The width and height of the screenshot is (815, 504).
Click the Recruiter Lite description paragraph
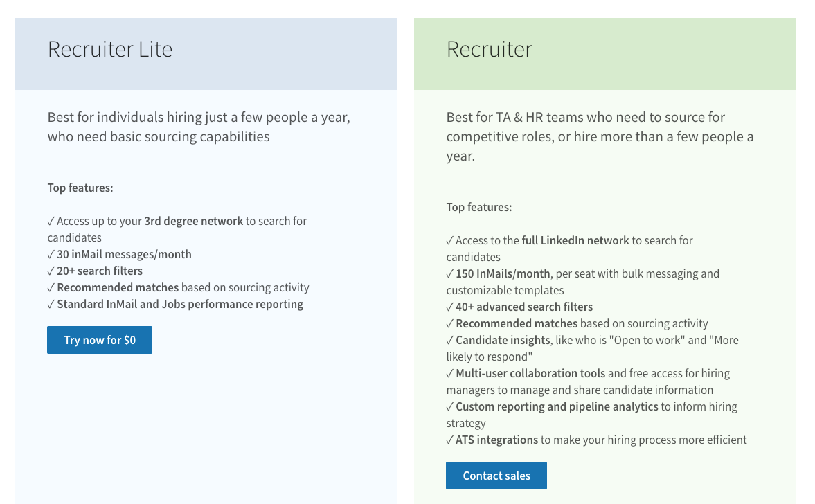tap(199, 127)
